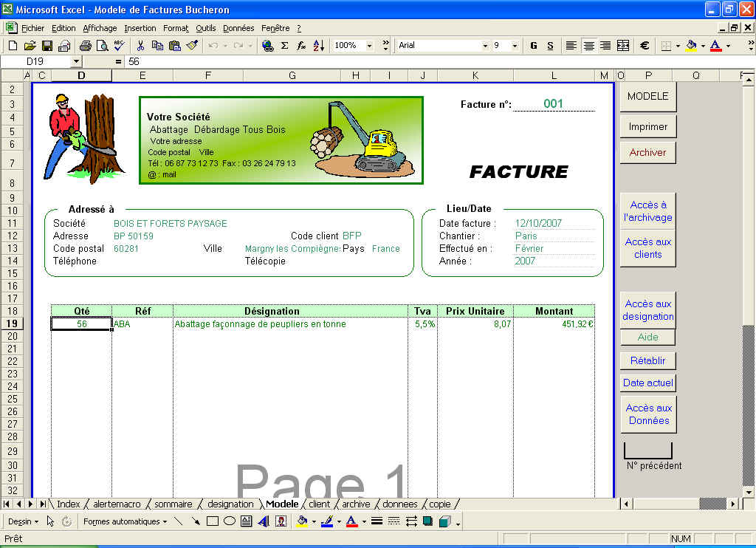This screenshot has width=756, height=548.
Task: Enable center alignment in the toolbar
Action: pyautogui.click(x=588, y=46)
